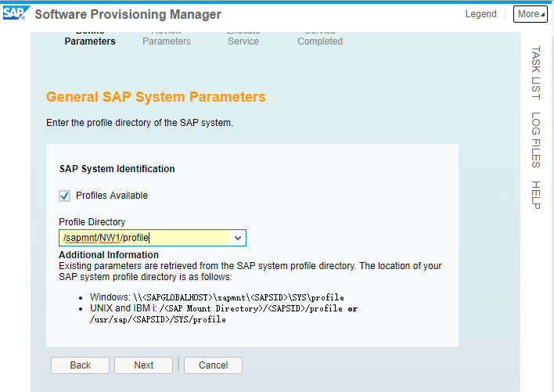Screen dimensions: 554x392
Task: Click into the Profile Directory input field
Action: click(144, 238)
